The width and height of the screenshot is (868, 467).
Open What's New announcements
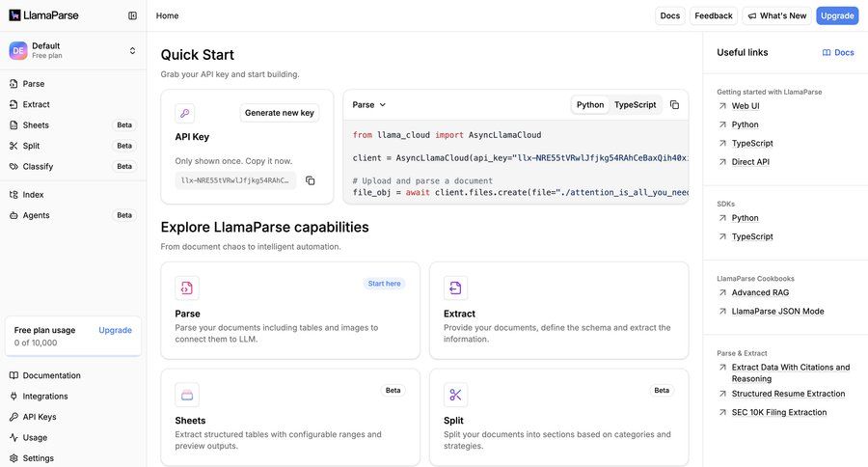pos(776,15)
